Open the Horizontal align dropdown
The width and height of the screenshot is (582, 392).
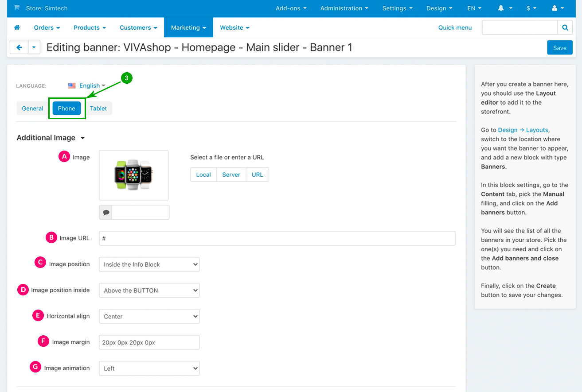click(x=149, y=317)
